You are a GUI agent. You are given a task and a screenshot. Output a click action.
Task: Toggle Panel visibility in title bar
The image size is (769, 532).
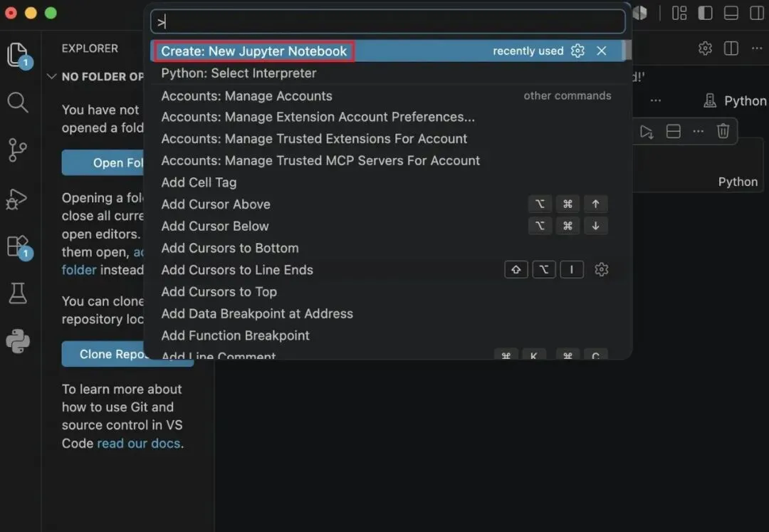tap(731, 13)
